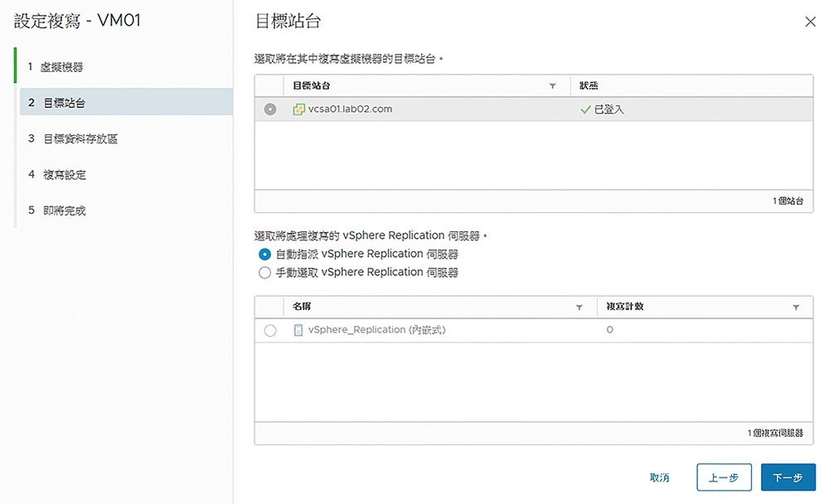Go to step 4 複寫設定
The image size is (829, 504).
pos(56,175)
